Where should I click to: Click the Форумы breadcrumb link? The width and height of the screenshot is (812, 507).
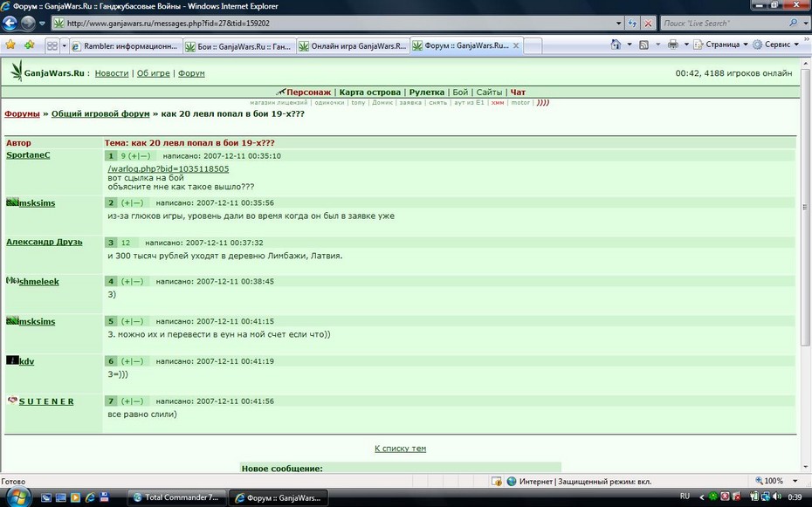(x=23, y=113)
